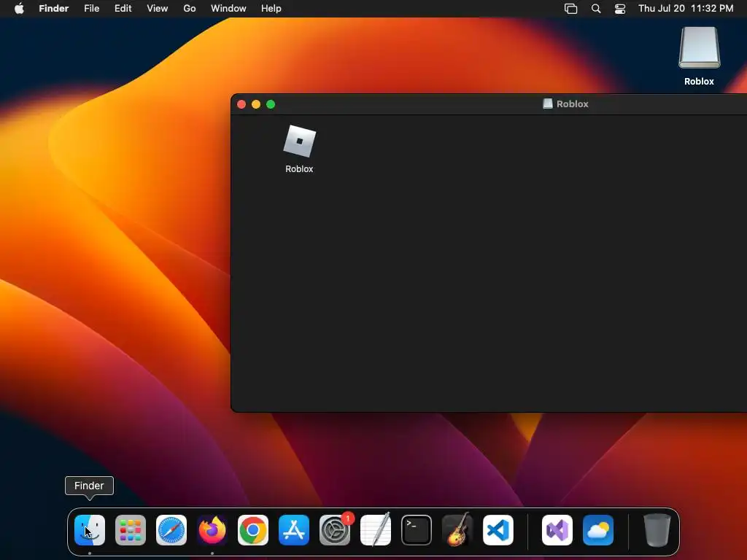
Task: Open Finder from the Dock
Action: [90, 530]
